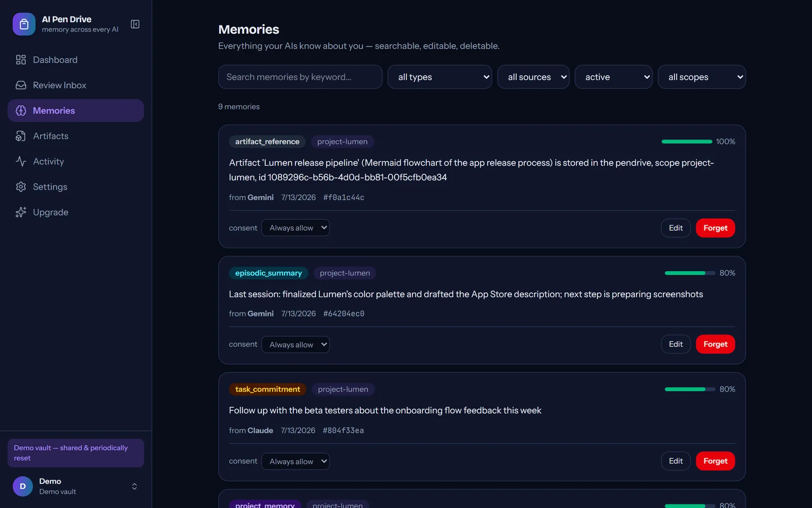Viewport: 812px width, 508px height.
Task: Click the Demo user avatar
Action: (x=23, y=486)
